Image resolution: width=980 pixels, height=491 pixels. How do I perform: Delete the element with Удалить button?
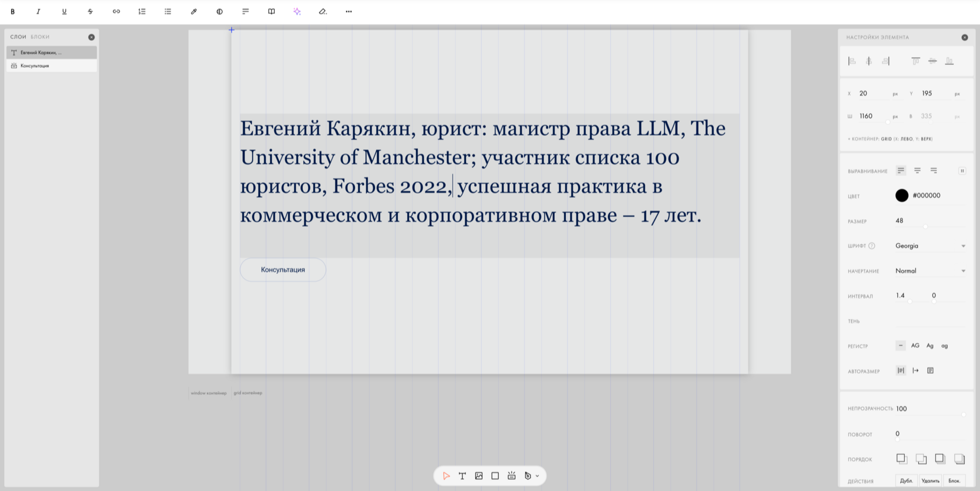(x=930, y=481)
